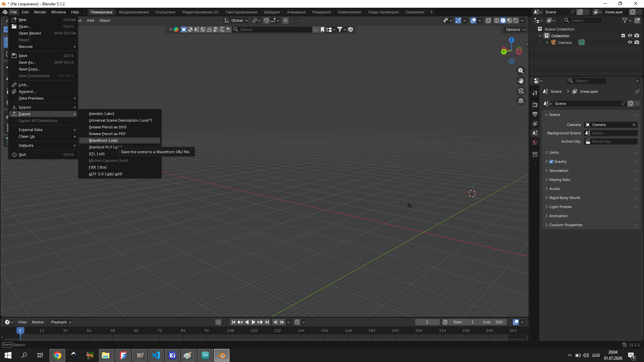Hide Collection in viewport via eye icon
Image resolution: width=644 pixels, height=362 pixels.
pyautogui.click(x=630, y=36)
